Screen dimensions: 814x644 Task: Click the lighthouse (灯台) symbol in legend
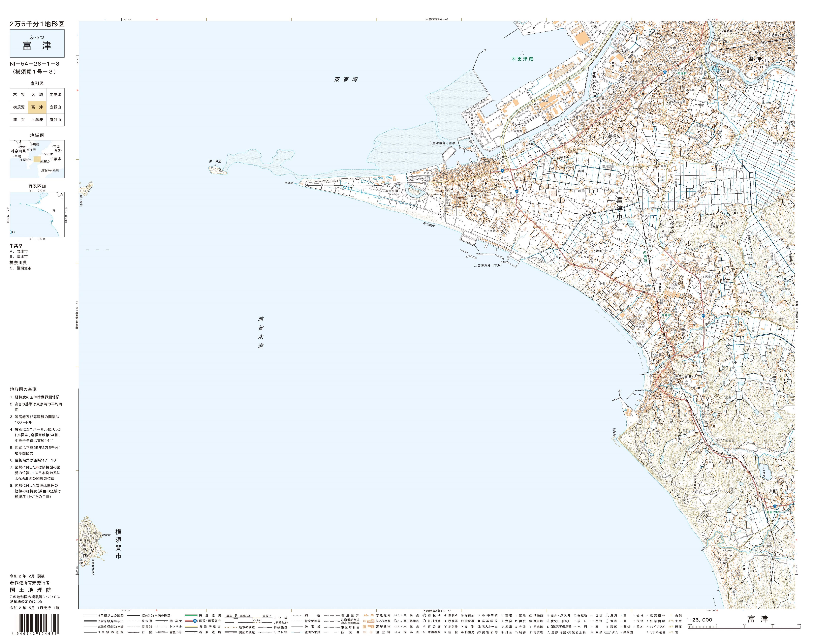click(503, 632)
